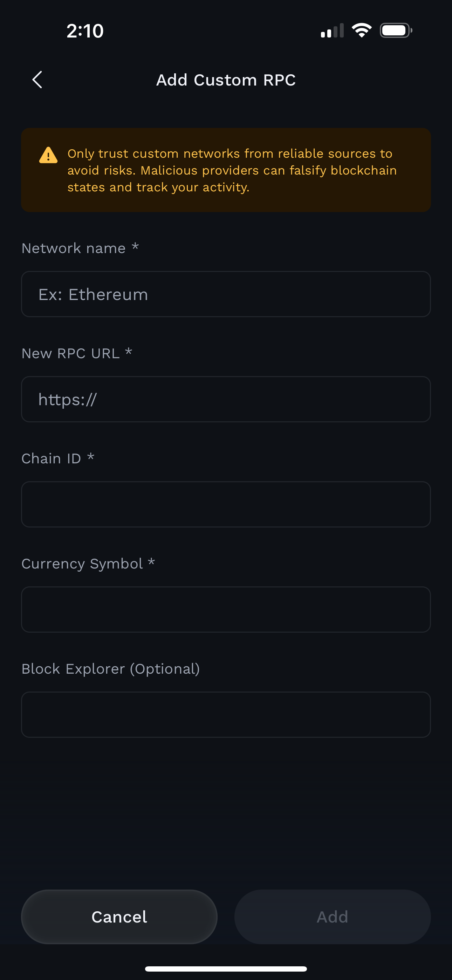Focus the Network name input field
452x980 pixels.
(x=226, y=294)
